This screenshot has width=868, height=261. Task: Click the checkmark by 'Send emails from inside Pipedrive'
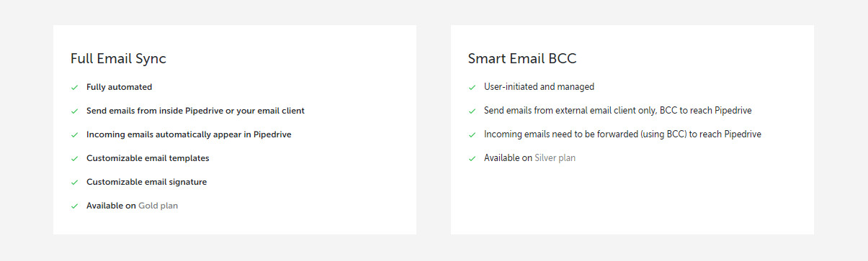click(74, 111)
